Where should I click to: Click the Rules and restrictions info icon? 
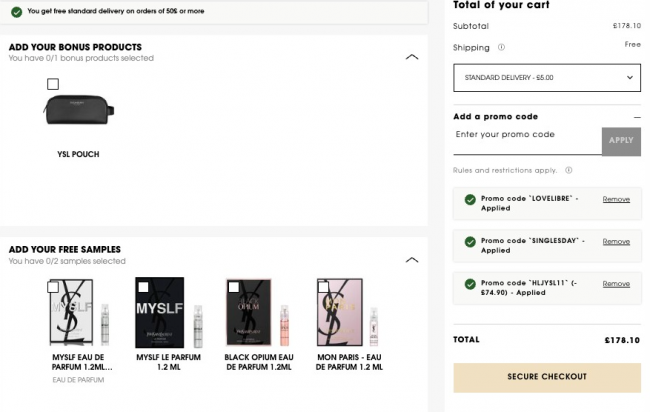coord(568,170)
